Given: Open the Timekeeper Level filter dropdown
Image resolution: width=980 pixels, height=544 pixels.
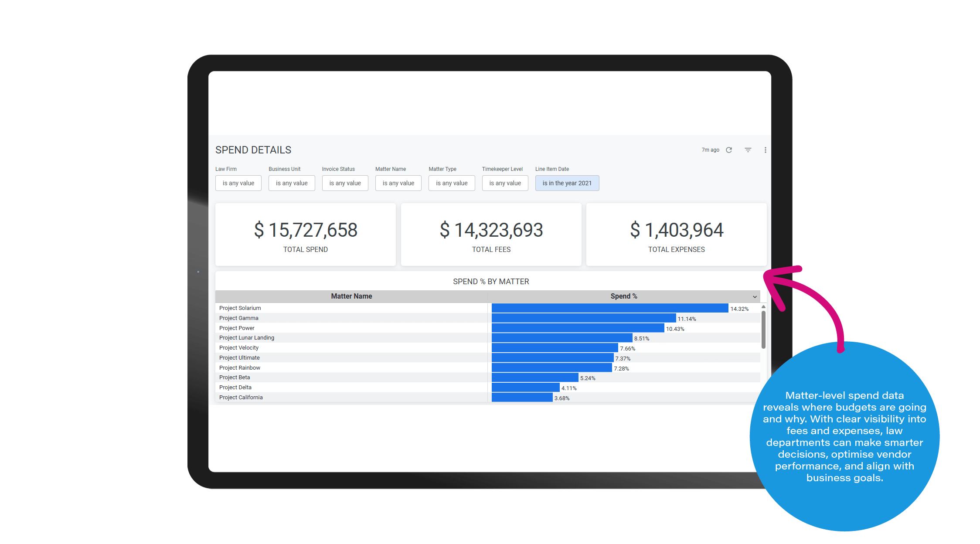Looking at the screenshot, I should [x=505, y=183].
